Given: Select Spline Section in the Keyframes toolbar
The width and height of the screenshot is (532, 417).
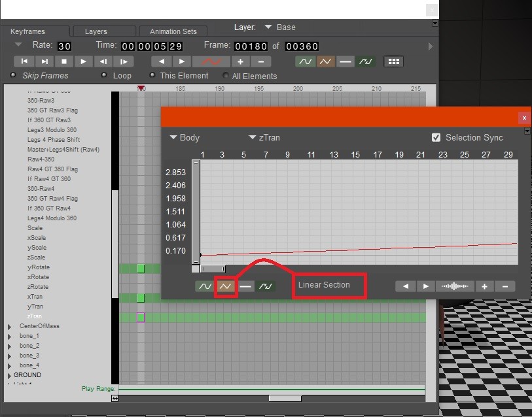Looking at the screenshot, I should (x=305, y=61).
